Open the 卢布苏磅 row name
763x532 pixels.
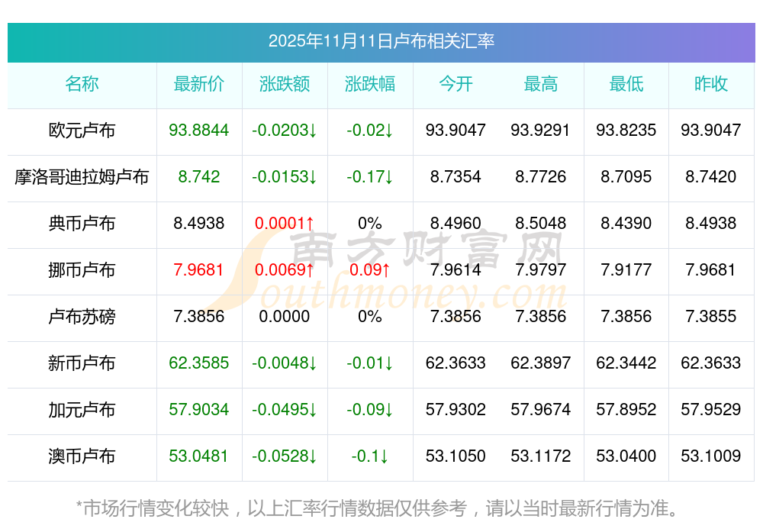82,317
